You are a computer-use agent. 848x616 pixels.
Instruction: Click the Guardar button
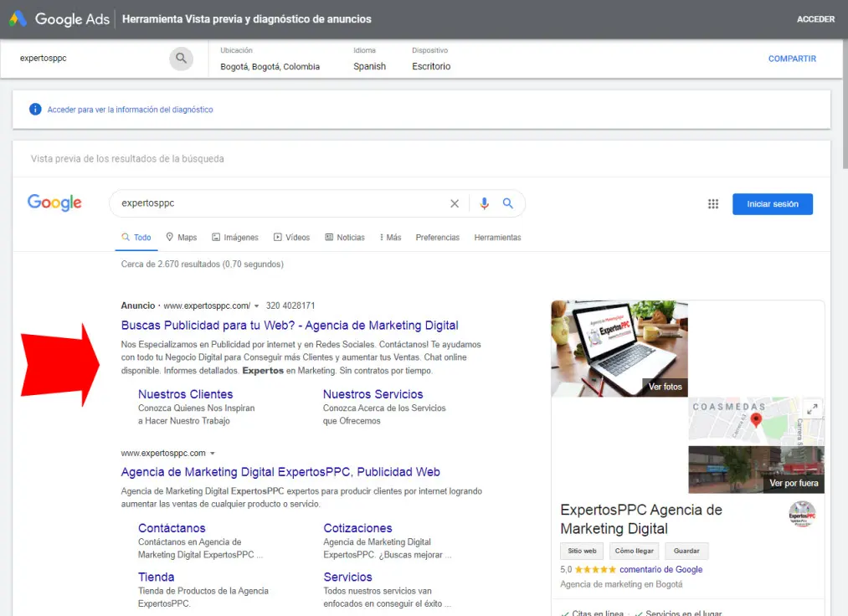tap(686, 551)
